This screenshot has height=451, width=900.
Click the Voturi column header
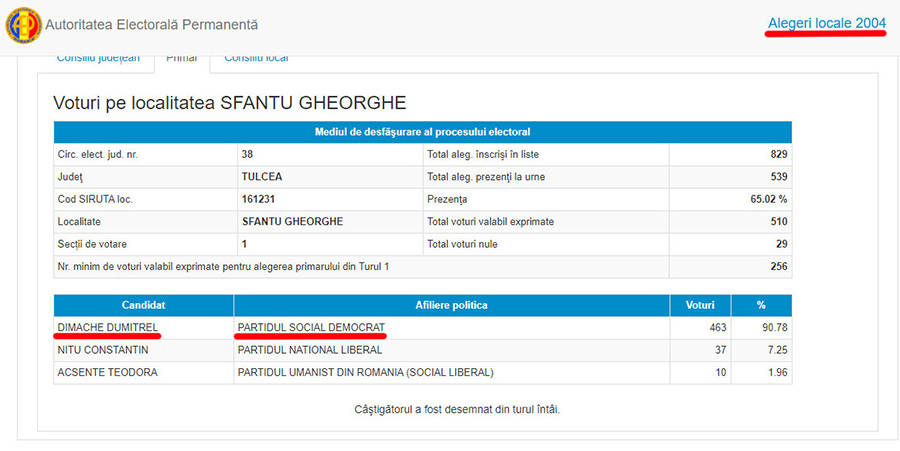(x=700, y=305)
